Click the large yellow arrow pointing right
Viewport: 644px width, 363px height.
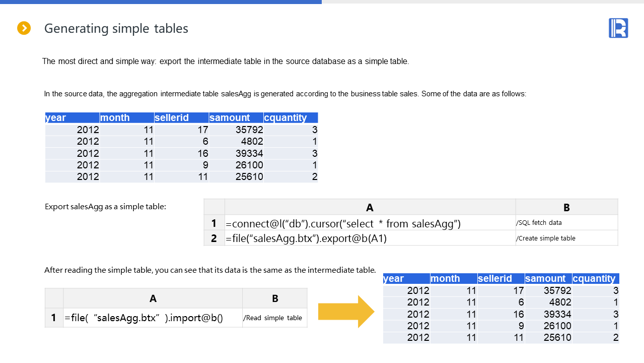[x=346, y=312]
